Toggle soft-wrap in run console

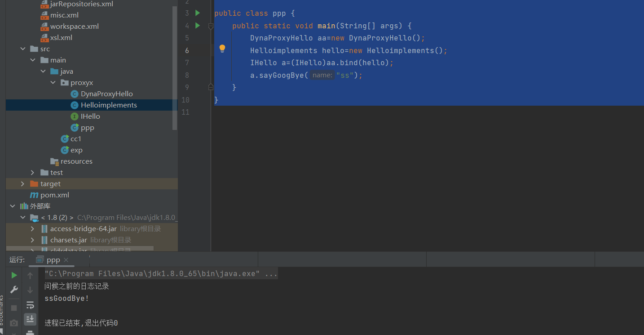[30, 305]
